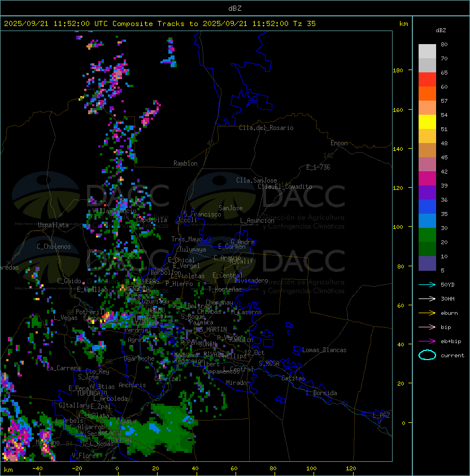Click the 'E_Chical' map label

(x=181, y=260)
